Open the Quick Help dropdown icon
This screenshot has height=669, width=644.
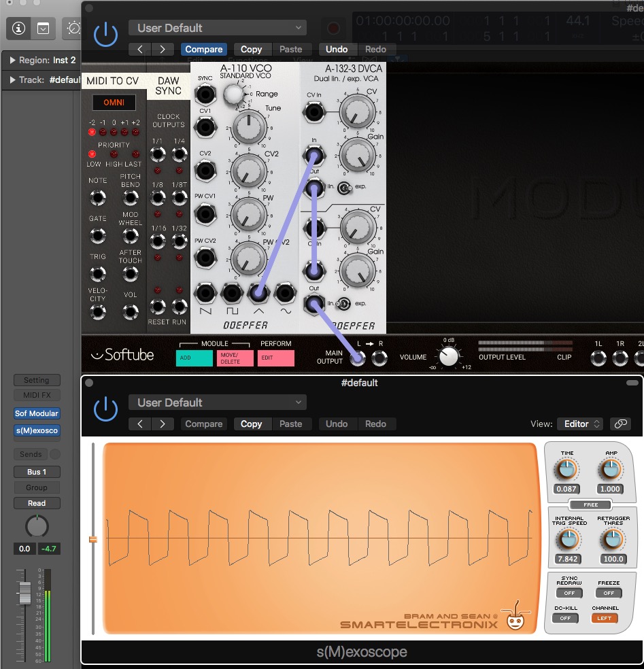coord(43,29)
